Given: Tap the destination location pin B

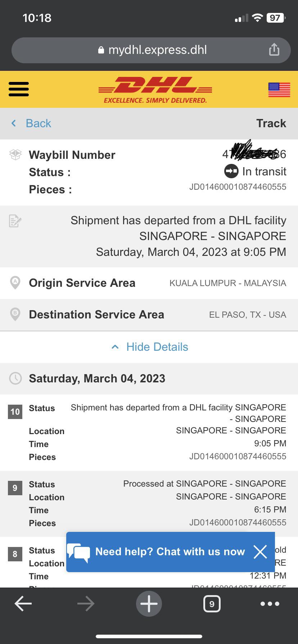Looking at the screenshot, I should pos(15,314).
